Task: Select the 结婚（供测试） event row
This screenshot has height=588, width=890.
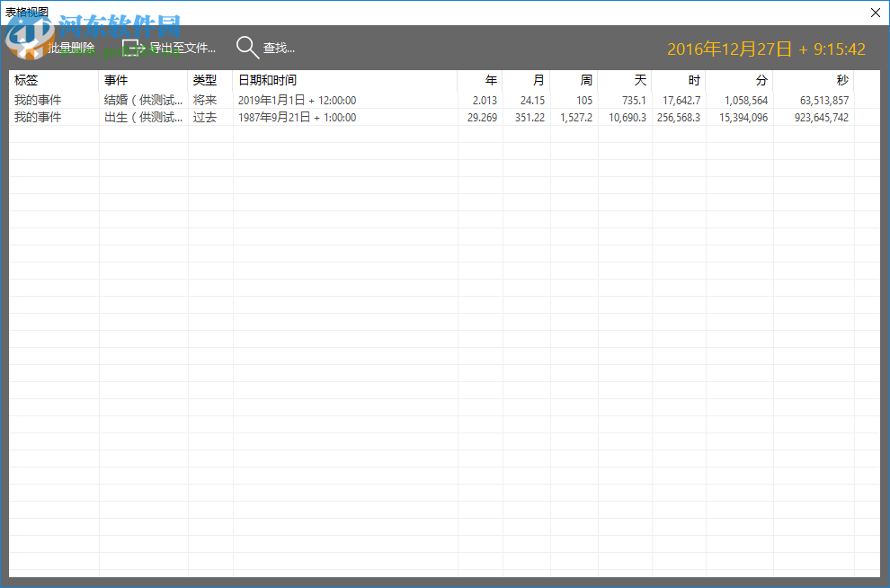Action: (144, 100)
